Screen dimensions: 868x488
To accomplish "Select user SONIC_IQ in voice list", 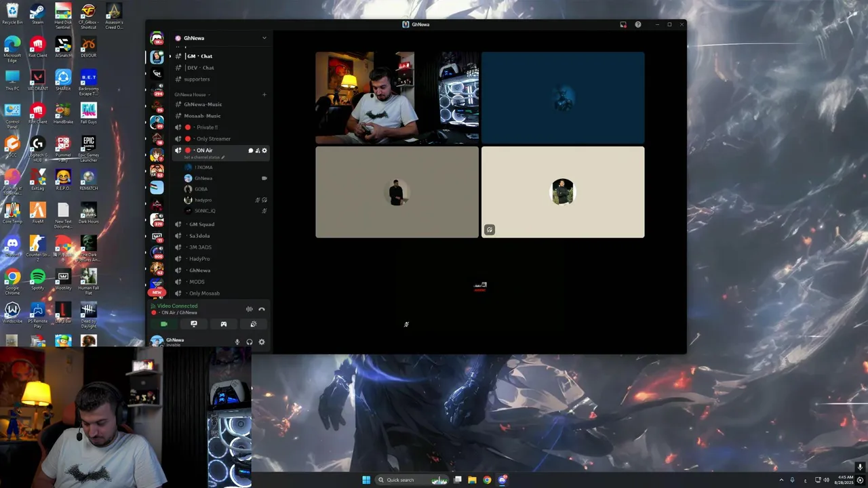I will tap(224, 211).
